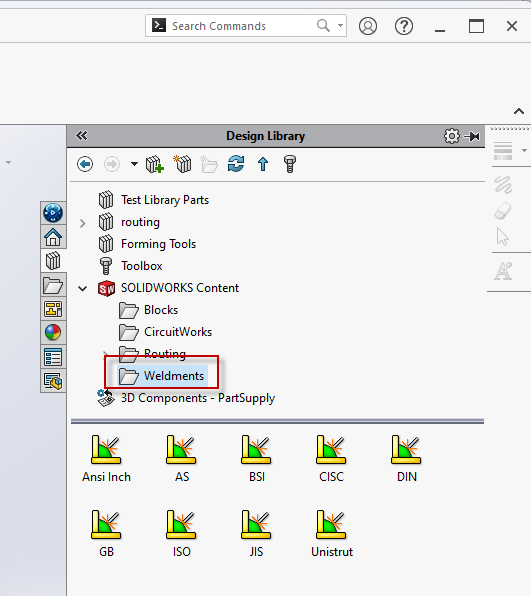
Task: Open the File Explorer task pane tab
Action: [53, 285]
